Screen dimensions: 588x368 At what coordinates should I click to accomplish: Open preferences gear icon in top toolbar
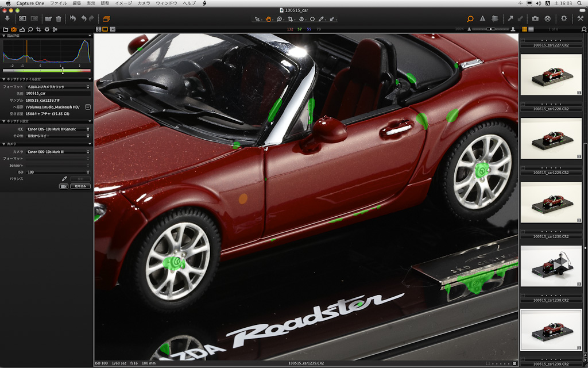pyautogui.click(x=564, y=18)
